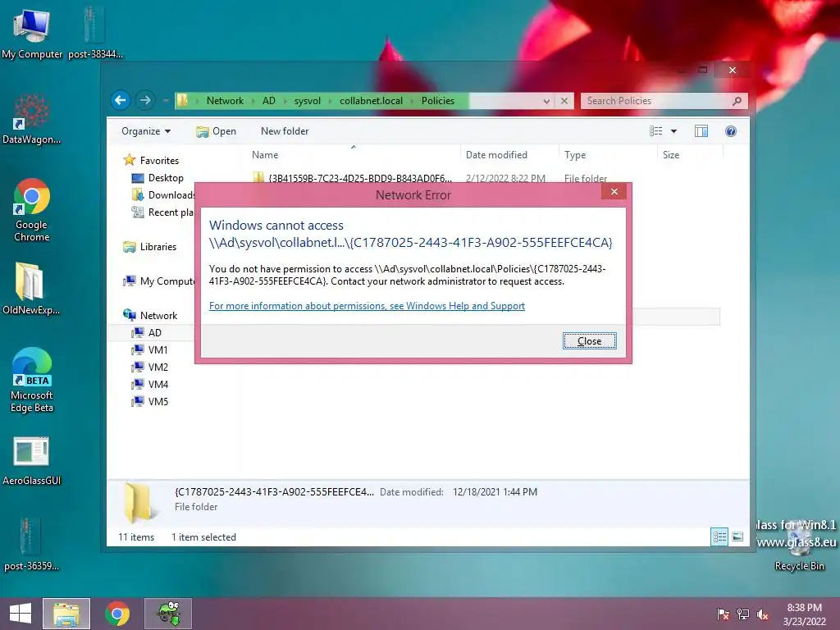Expand address bar history dropdown
The width and height of the screenshot is (840, 630).
[546, 101]
